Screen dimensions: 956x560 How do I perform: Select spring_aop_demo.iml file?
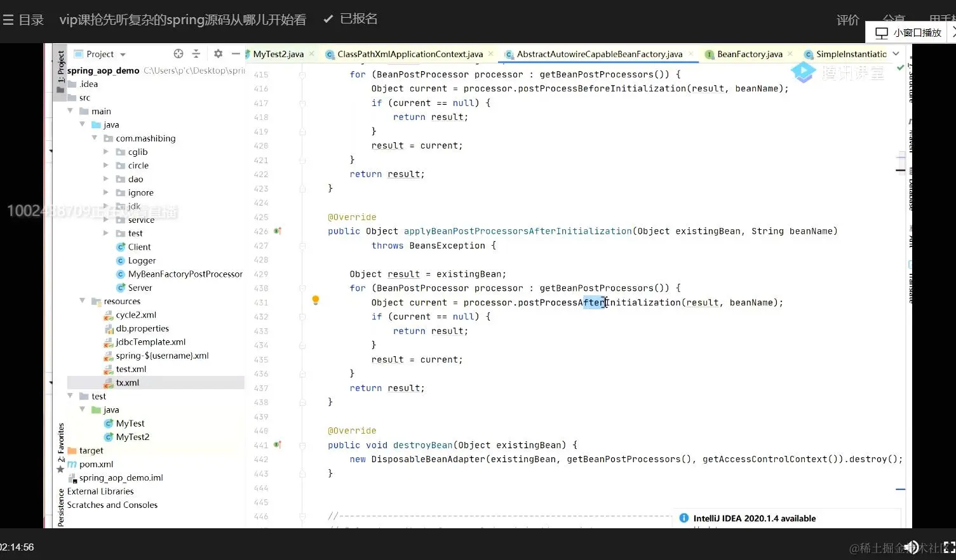(x=121, y=477)
